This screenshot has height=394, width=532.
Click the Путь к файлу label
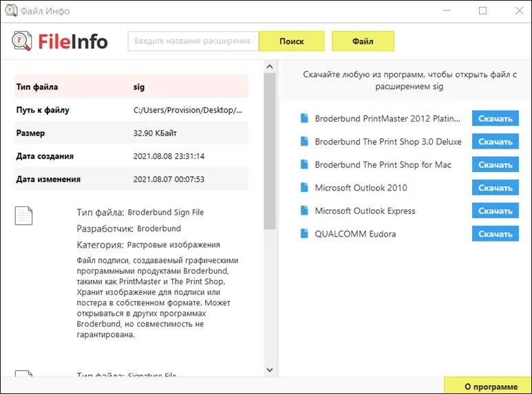(x=43, y=110)
